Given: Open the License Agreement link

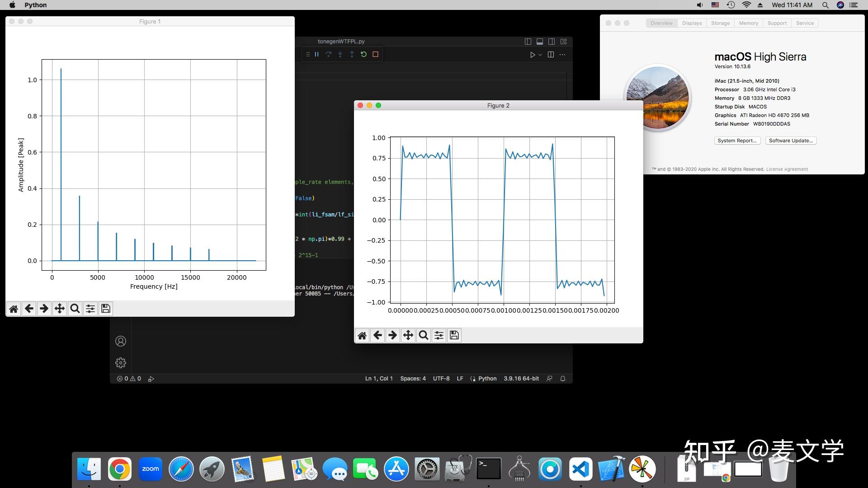Looking at the screenshot, I should click(x=787, y=169).
